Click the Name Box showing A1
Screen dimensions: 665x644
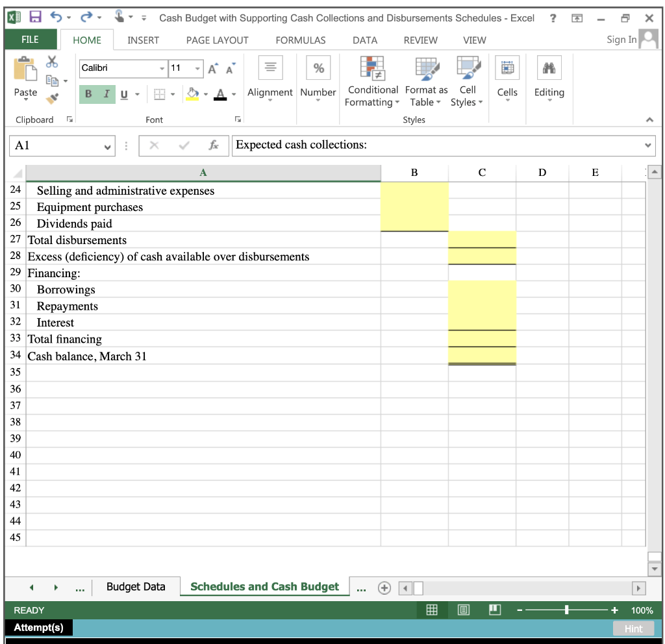[56, 145]
